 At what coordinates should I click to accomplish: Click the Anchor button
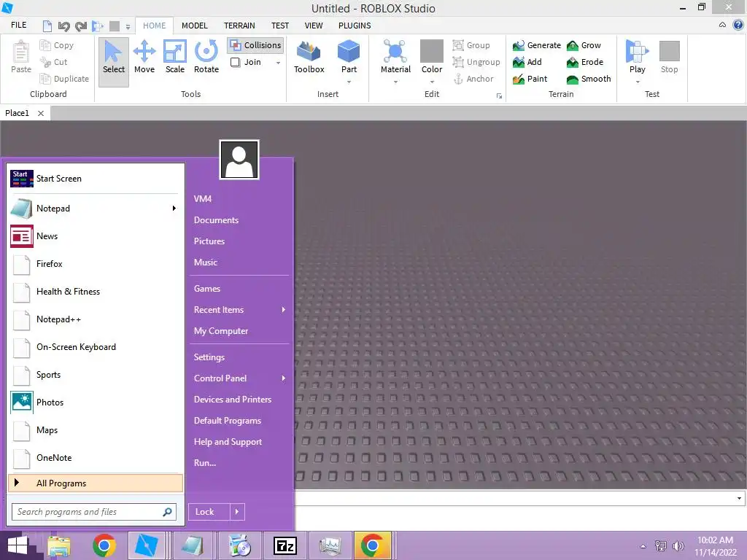coord(473,79)
